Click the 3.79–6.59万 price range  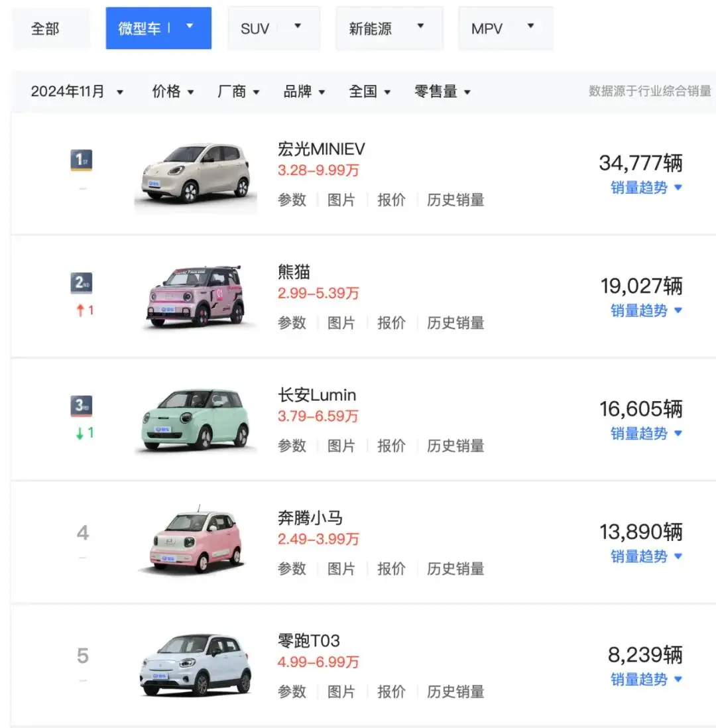(x=318, y=416)
